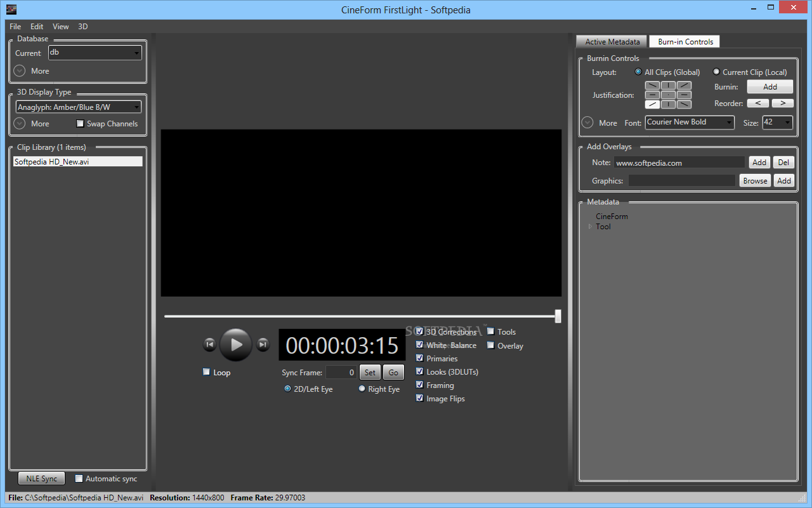
Task: Select the 2D/Left Eye radio button
Action: [287, 389]
